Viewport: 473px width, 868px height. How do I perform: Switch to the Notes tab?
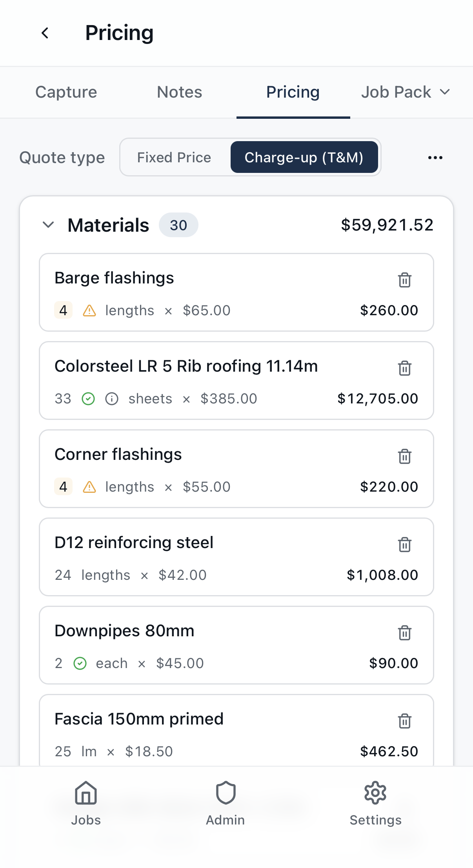[179, 92]
